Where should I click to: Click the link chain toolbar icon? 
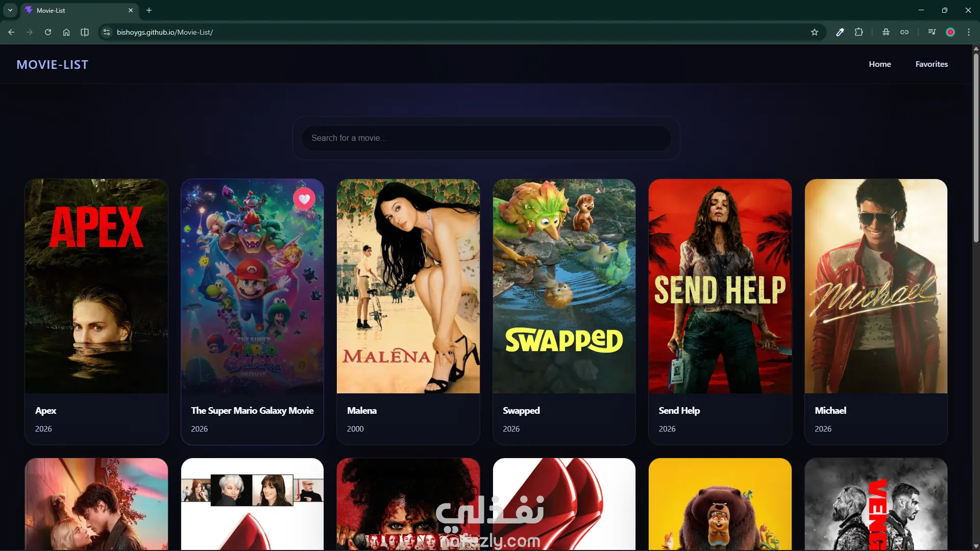[x=904, y=32]
